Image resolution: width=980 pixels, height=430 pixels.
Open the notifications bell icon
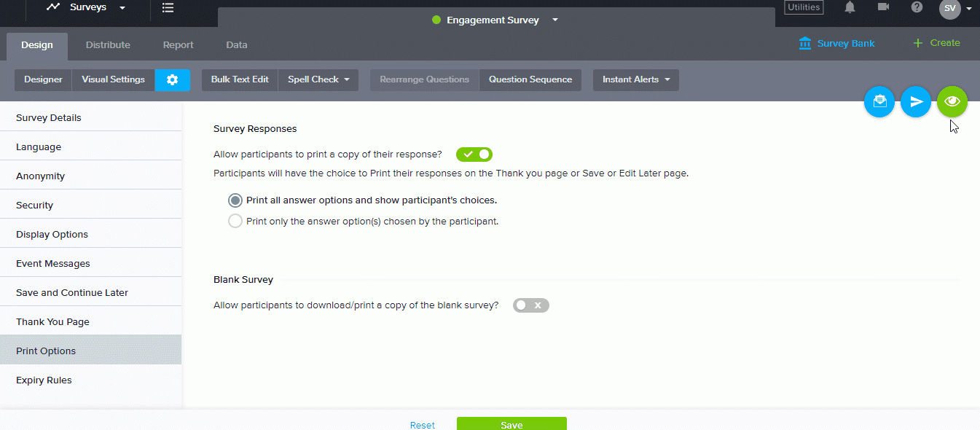pos(850,7)
